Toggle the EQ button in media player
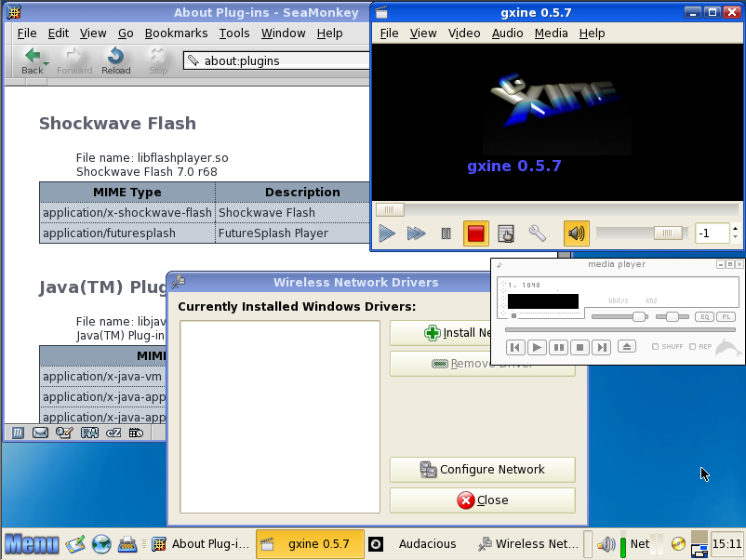Screen dimensions: 746x560 click(x=705, y=317)
